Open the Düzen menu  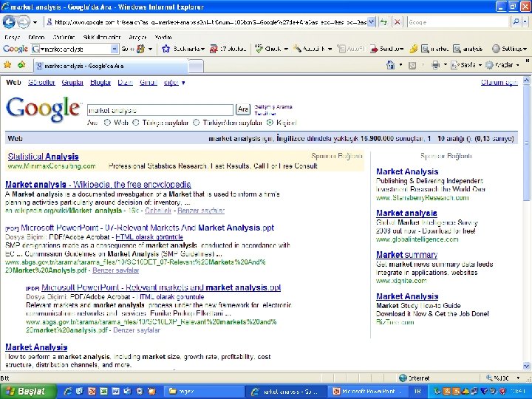(x=36, y=38)
